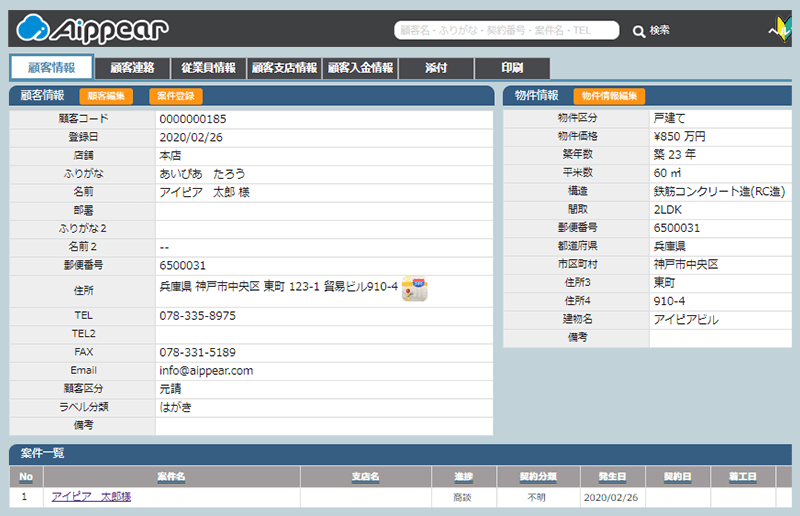Screen dimensions: 800x516
Task: Open the map icon beside the address
Action: click(415, 288)
